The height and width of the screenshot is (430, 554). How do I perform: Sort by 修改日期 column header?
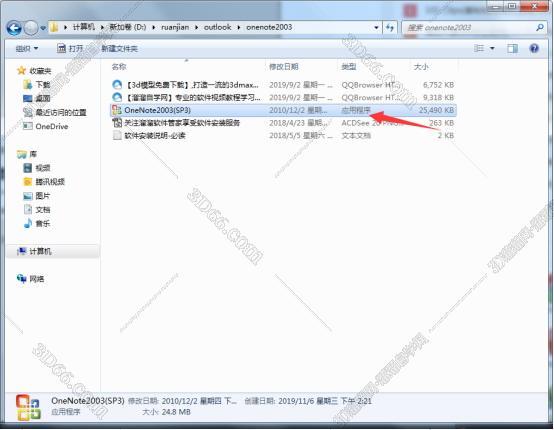[x=284, y=66]
